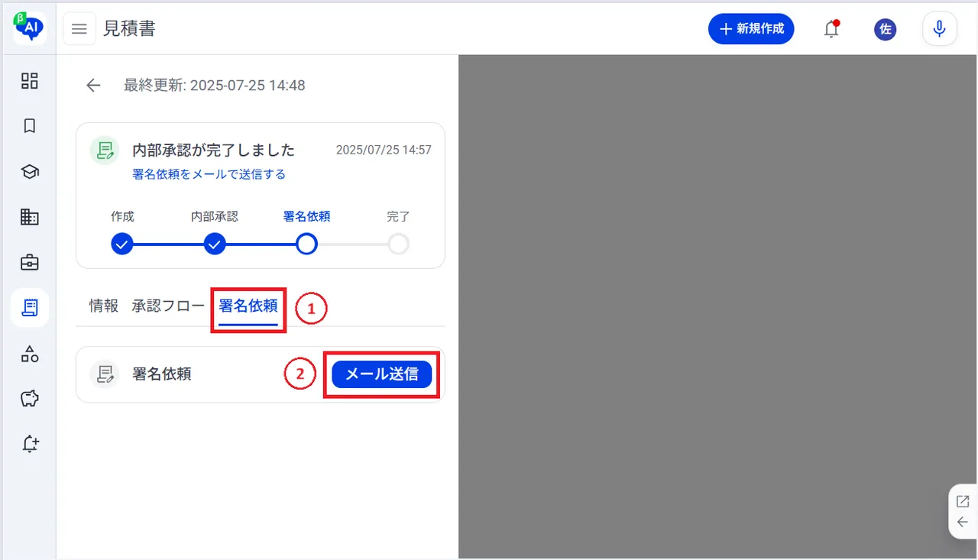Click the 新規作成 button
Image resolution: width=978 pixels, height=560 pixels.
point(751,29)
